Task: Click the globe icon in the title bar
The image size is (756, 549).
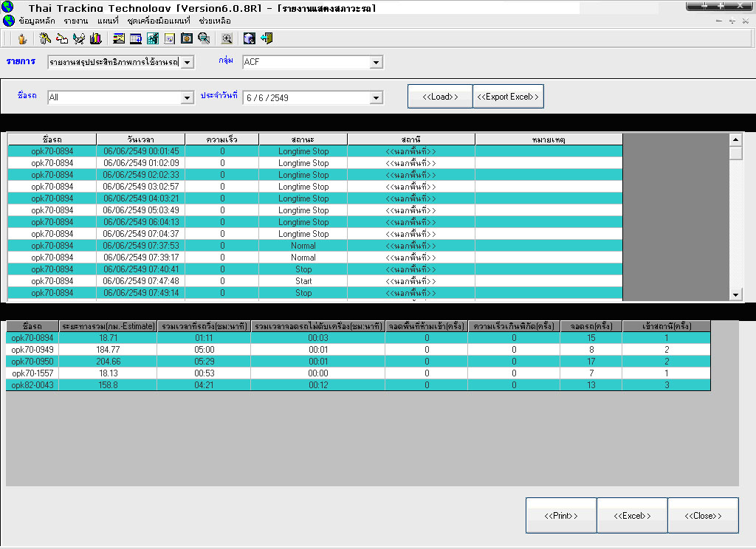Action: click(x=7, y=7)
